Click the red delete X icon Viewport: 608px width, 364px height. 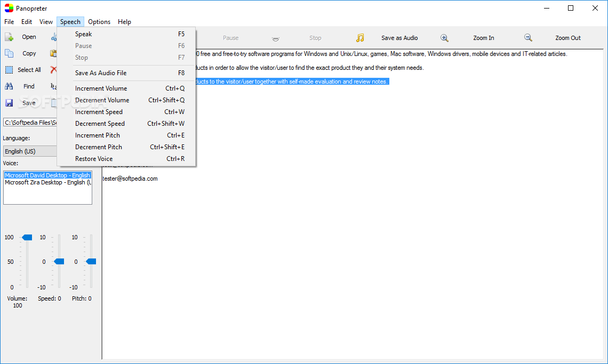click(x=53, y=69)
